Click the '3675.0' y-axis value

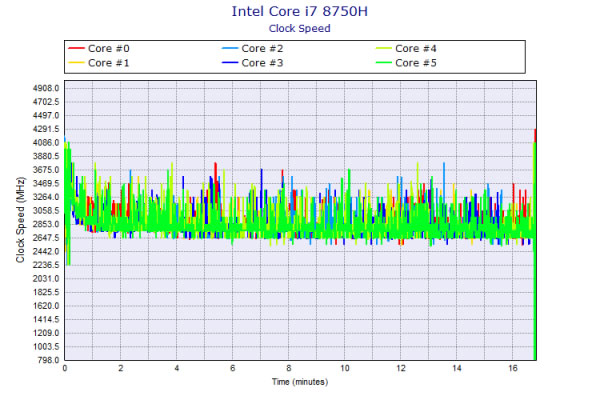click(x=46, y=170)
